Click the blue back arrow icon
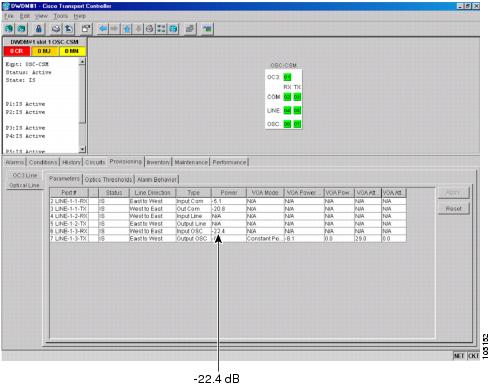The height and width of the screenshot is (386, 490). pos(103,29)
